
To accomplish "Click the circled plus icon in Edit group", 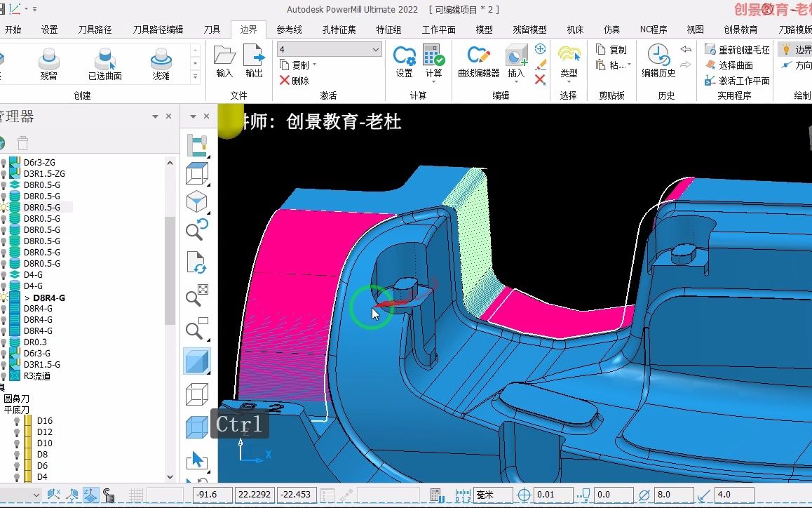I will coord(540,49).
